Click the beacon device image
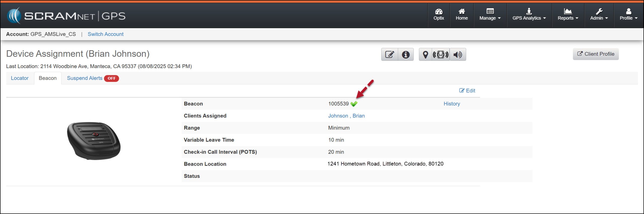The height and width of the screenshot is (214, 644). pyautogui.click(x=94, y=141)
